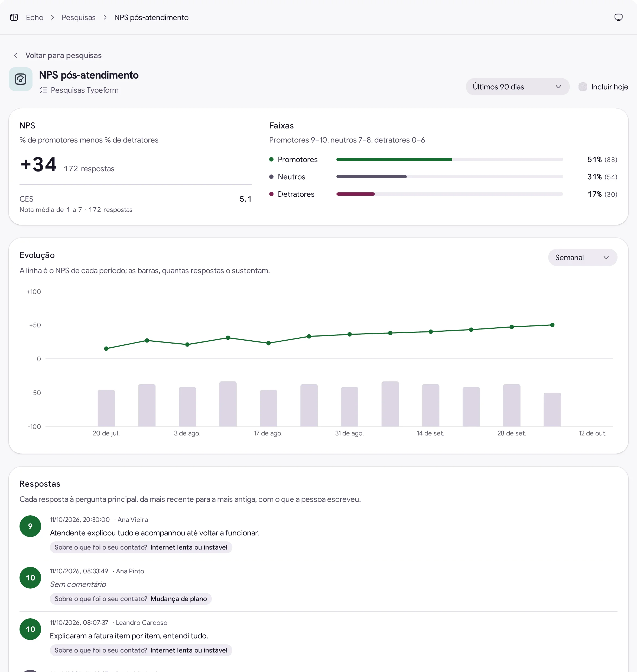
Task: Click the 31% (54) neutrals value
Action: pyautogui.click(x=602, y=177)
